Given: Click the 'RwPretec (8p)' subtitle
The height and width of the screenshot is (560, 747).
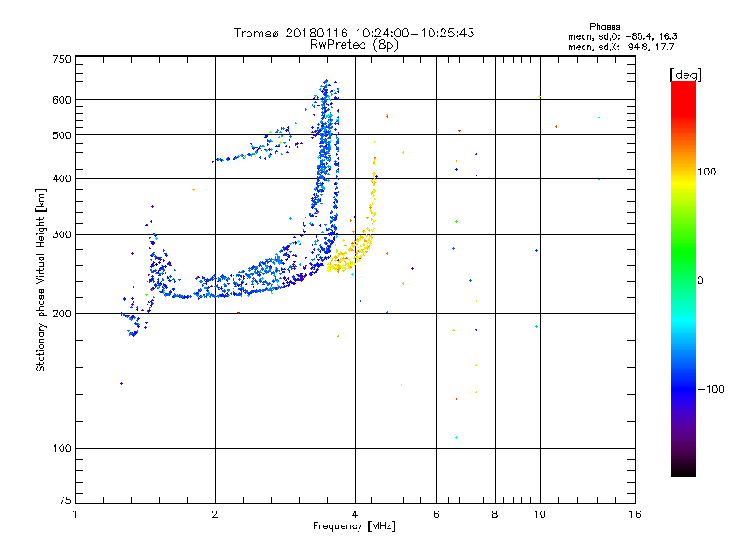Looking at the screenshot, I should point(354,45).
